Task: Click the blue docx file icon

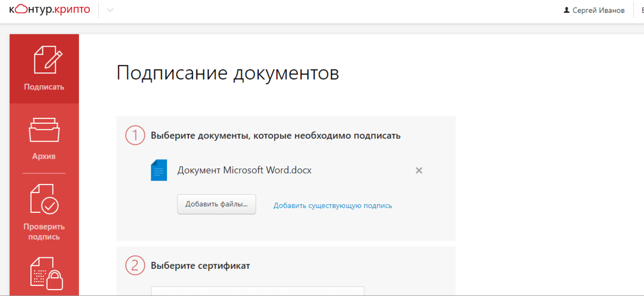Action: pos(159,170)
